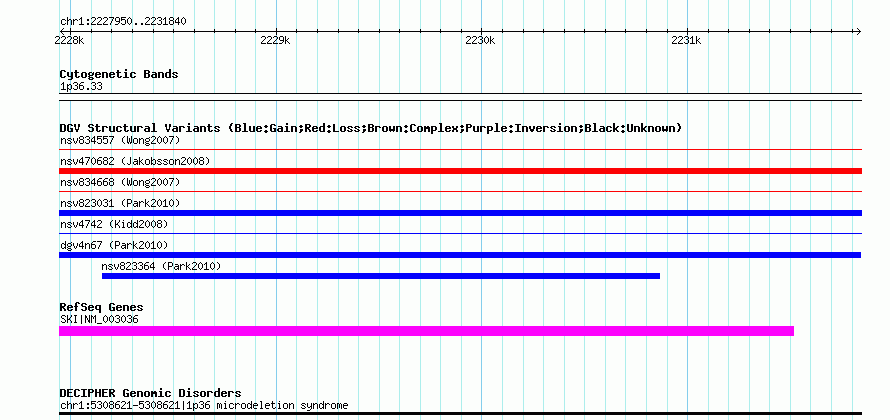Viewport: 890px width, 420px height.
Task: Select the blue nsv823031 Park2010 gain bar
Action: (460, 213)
